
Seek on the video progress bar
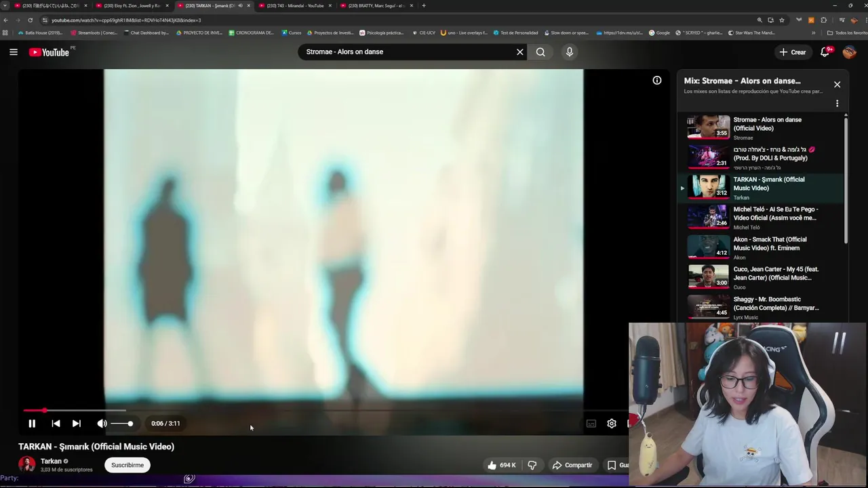point(325,411)
